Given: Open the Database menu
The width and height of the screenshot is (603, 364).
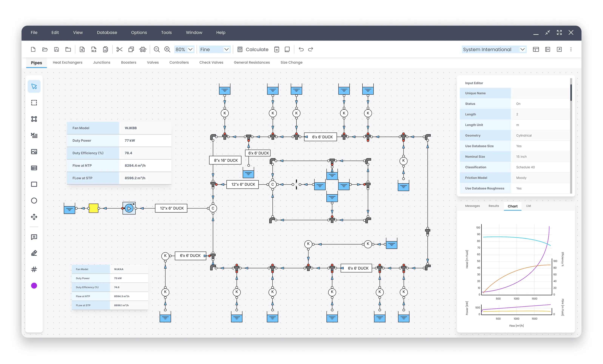Looking at the screenshot, I should pos(107,32).
